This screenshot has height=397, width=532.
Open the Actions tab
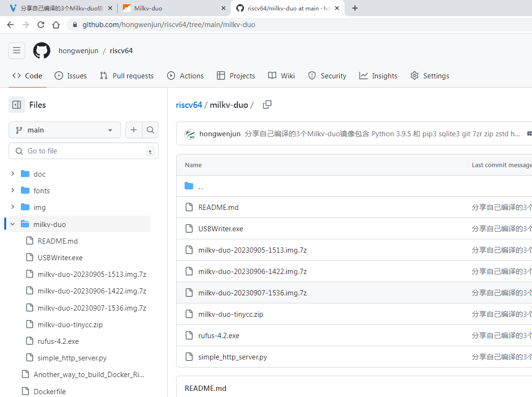coord(185,76)
